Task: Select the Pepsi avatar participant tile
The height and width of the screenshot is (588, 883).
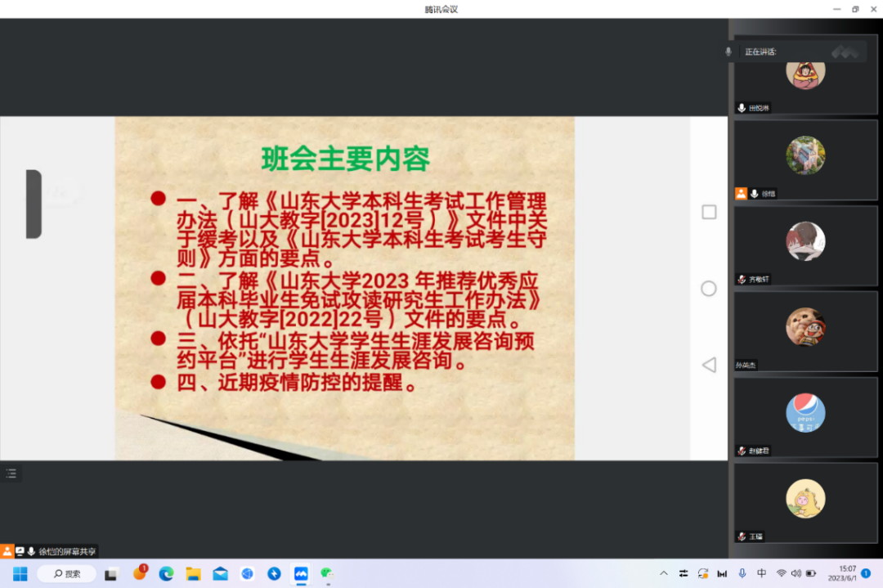Action: (805, 417)
